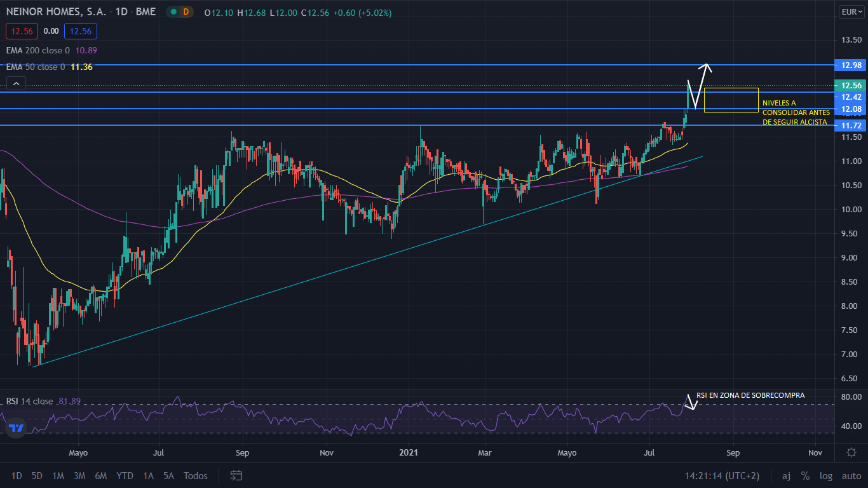The width and height of the screenshot is (868, 488).
Task: Select the EMA 50 indicator legend
Action: click(x=36, y=67)
